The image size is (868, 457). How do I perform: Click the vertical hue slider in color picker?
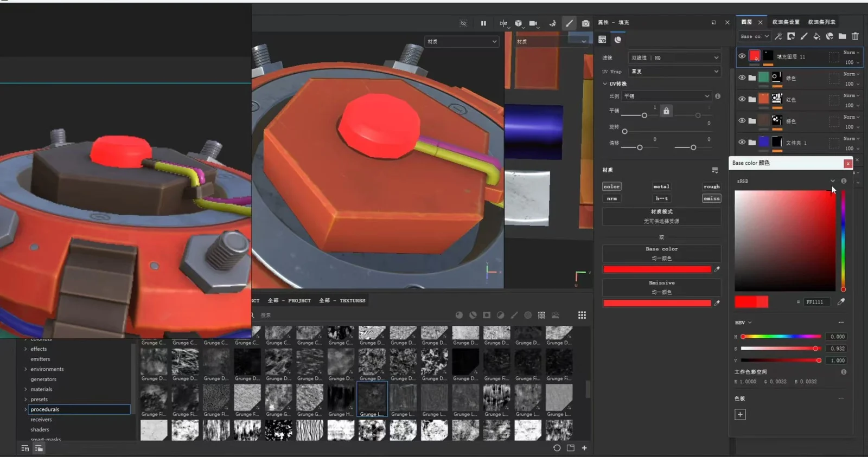tap(843, 241)
